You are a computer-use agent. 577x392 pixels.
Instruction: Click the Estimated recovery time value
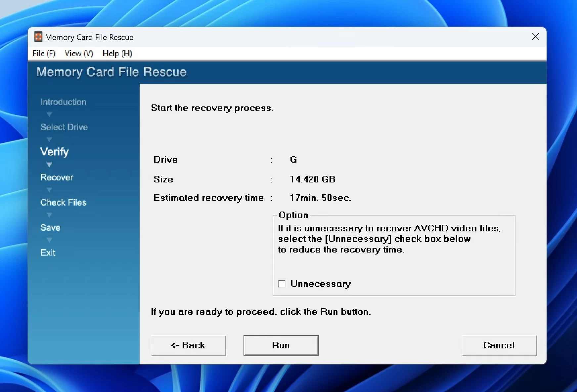coord(320,198)
